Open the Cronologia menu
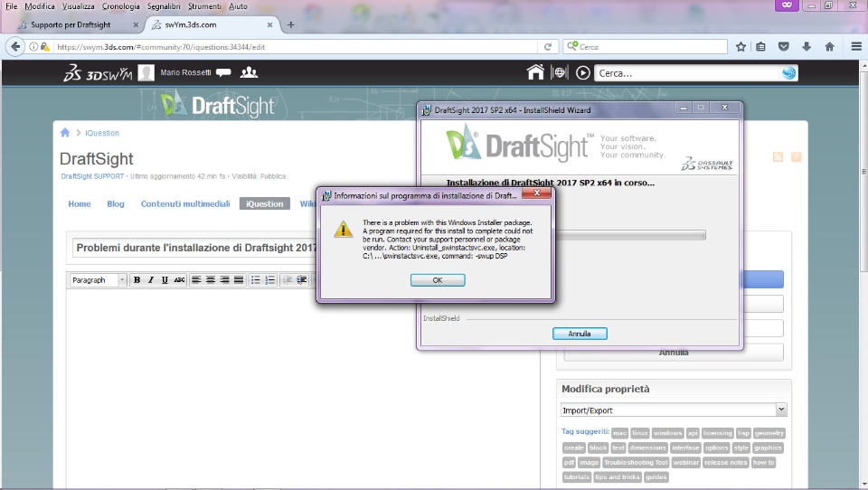This screenshot has width=868, height=490. point(120,6)
